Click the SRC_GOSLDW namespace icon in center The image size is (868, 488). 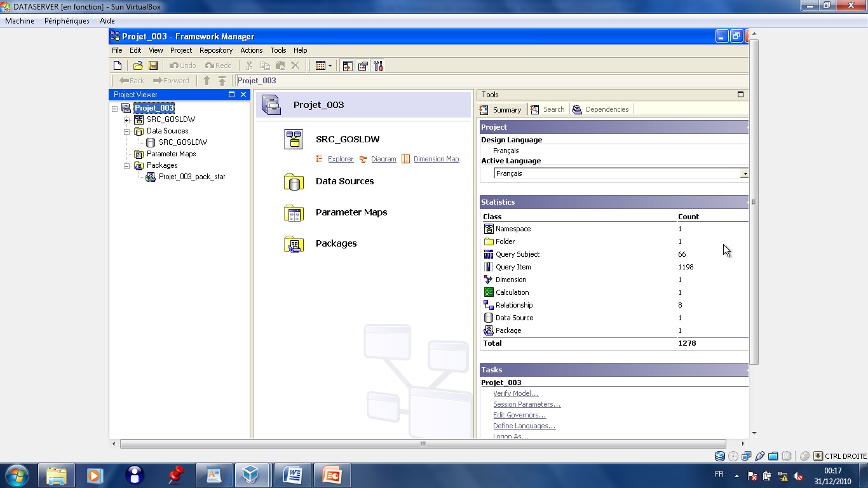(x=294, y=139)
